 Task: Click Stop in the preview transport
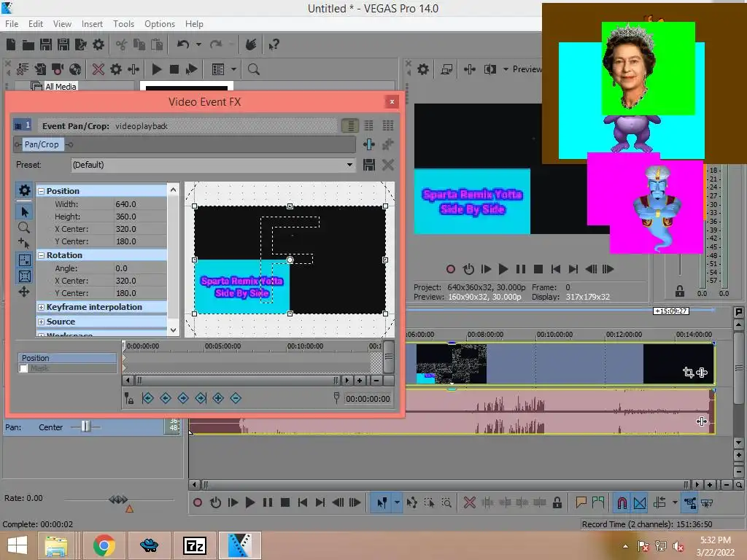click(x=538, y=269)
